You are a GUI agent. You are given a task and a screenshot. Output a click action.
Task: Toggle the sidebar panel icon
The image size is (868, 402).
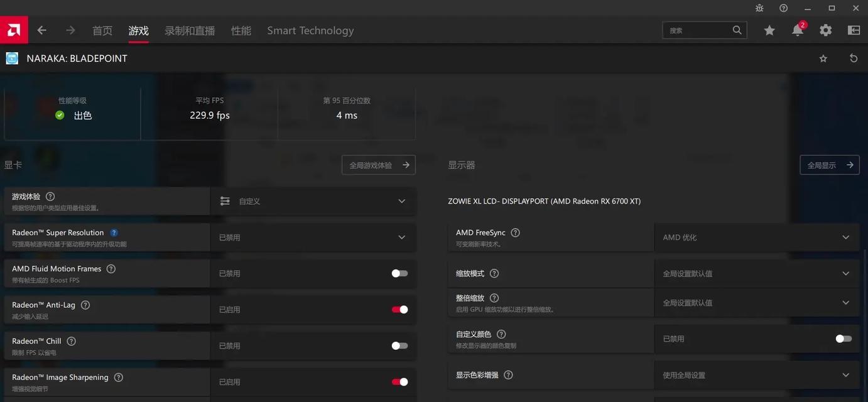point(854,30)
